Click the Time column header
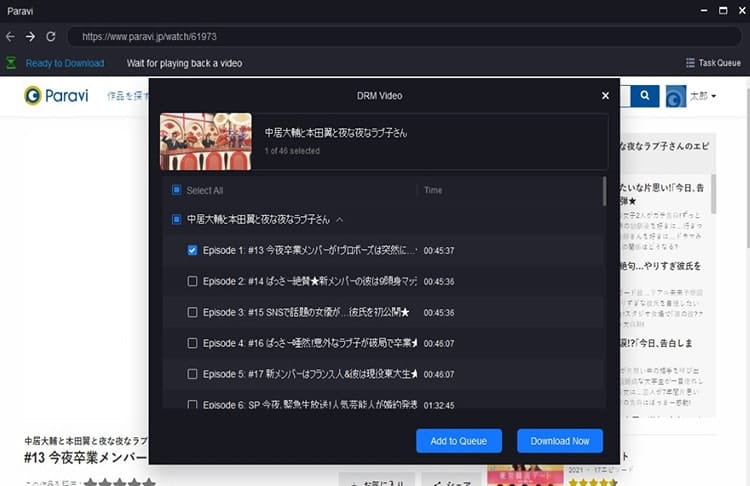 pyautogui.click(x=433, y=190)
